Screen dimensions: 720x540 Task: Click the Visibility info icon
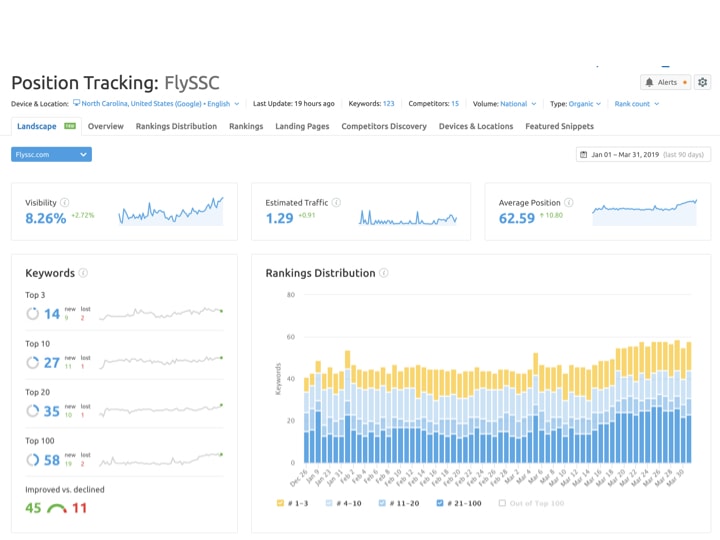(65, 202)
